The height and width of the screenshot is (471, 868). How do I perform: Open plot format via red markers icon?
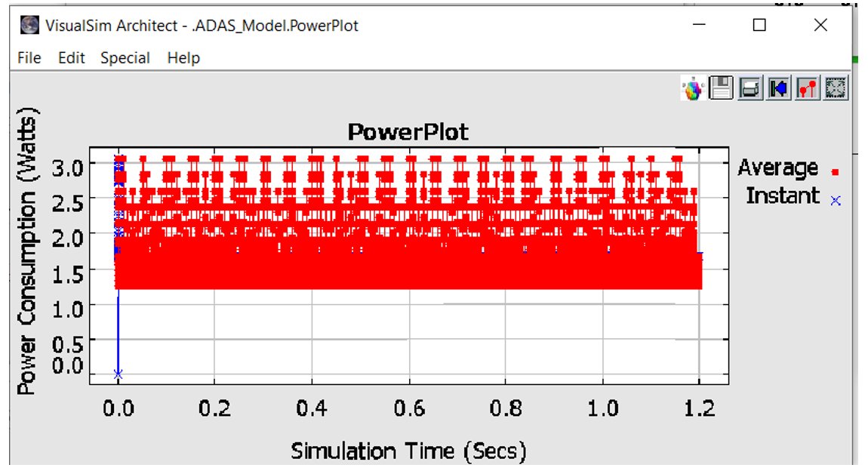[x=807, y=88]
